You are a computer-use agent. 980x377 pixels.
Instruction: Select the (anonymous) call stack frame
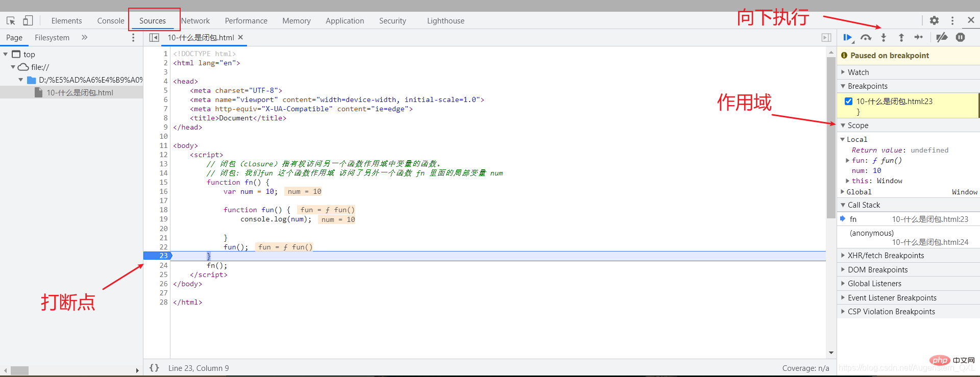click(909, 237)
